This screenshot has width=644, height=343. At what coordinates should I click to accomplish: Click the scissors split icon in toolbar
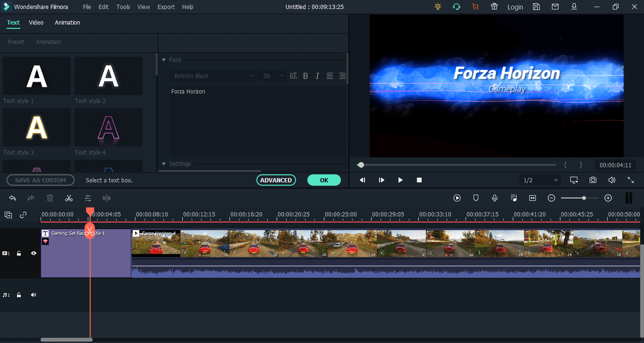(69, 198)
